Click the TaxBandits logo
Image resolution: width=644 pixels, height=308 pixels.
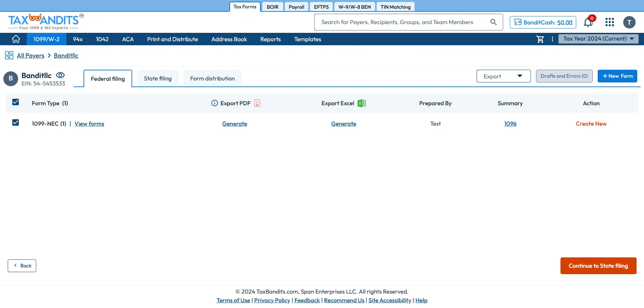46,22
